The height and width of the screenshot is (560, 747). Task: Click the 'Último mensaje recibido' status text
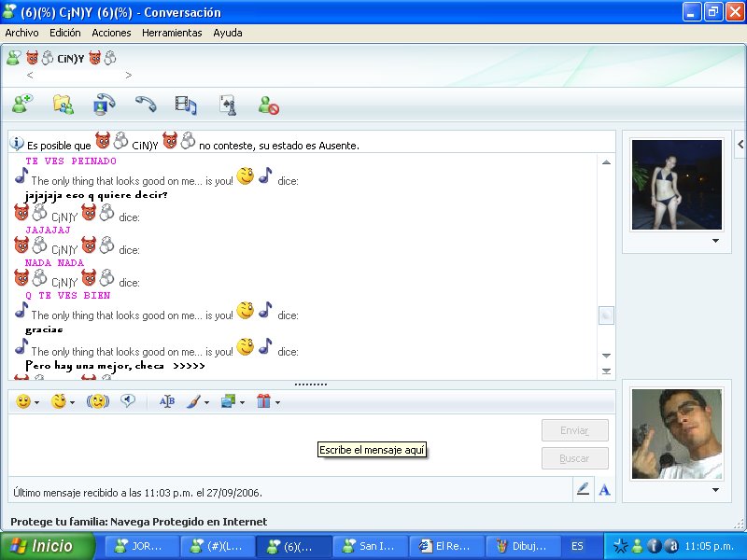pyautogui.click(x=137, y=493)
